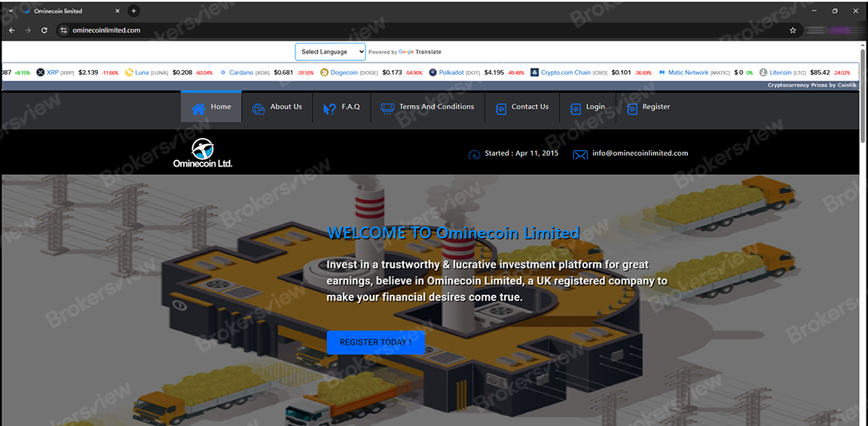Open the Cardano ticker link

(241, 72)
